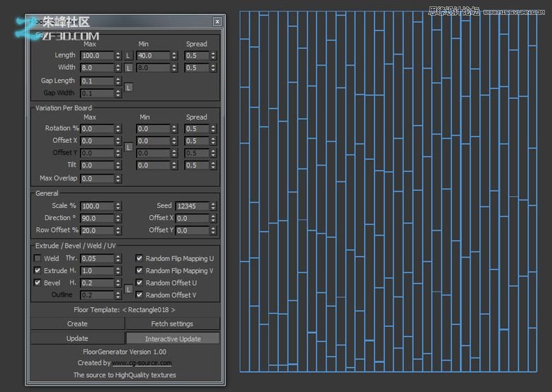Toggle the Offset X/Y lock L button
552x392 pixels.
[x=128, y=147]
